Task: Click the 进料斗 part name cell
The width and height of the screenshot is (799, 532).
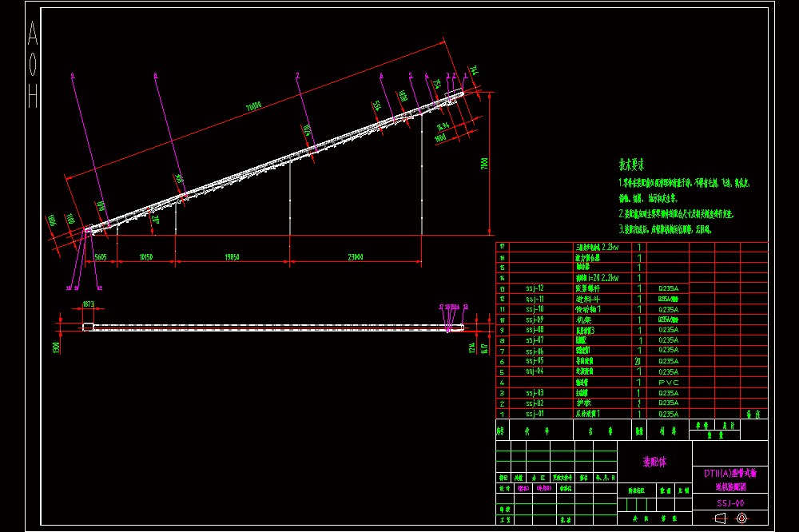Action: [587, 299]
